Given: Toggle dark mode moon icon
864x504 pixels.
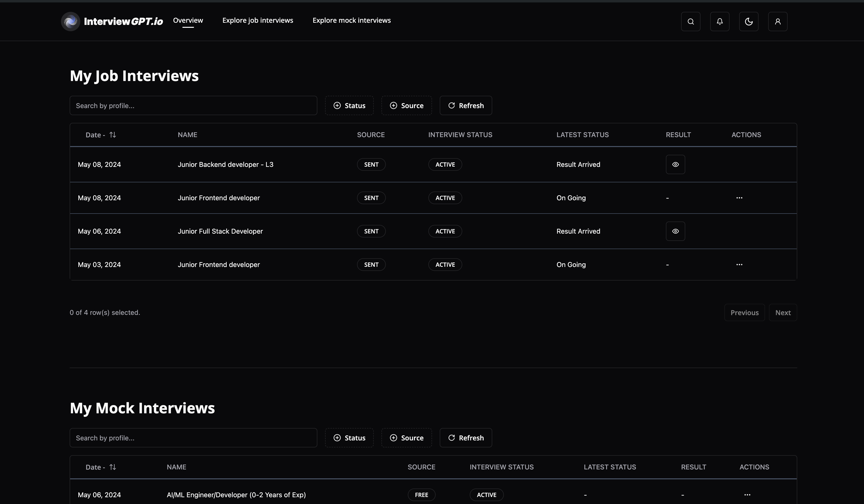Looking at the screenshot, I should tap(748, 22).
